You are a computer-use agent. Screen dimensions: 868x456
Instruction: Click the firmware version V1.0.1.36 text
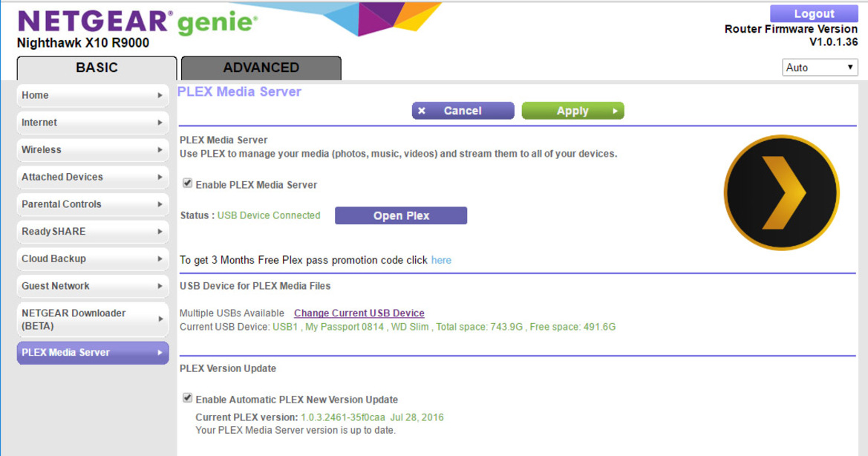coord(833,42)
